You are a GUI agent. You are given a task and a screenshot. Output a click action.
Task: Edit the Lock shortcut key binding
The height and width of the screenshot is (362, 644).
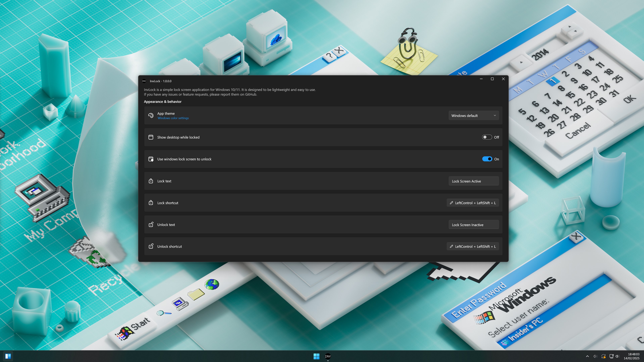coord(473,203)
